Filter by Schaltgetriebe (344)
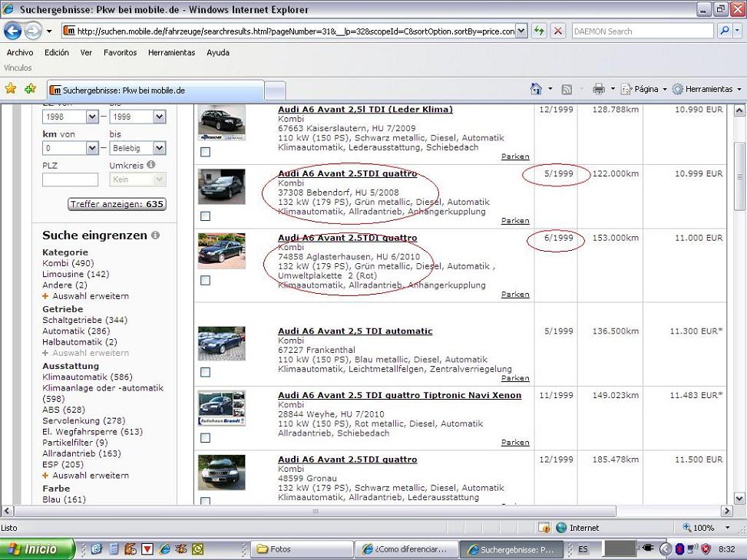This screenshot has height=560, width=747. [x=84, y=320]
